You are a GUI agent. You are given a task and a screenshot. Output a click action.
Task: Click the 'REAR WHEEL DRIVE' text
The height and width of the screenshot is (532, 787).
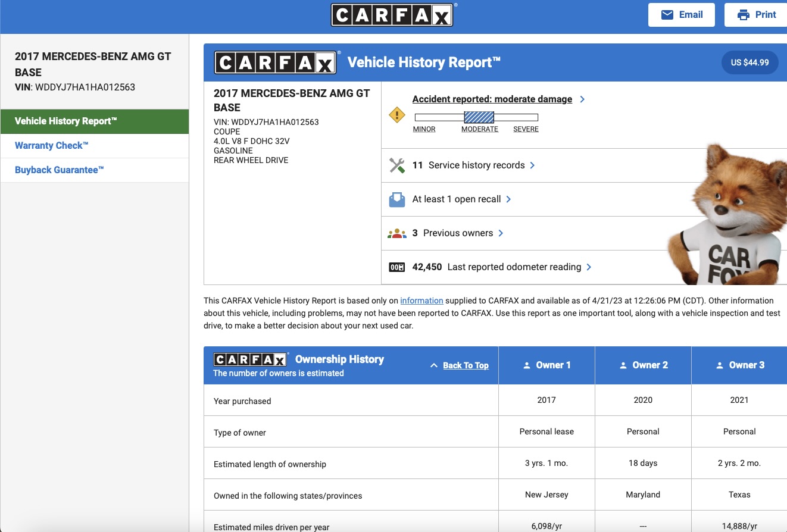251,160
